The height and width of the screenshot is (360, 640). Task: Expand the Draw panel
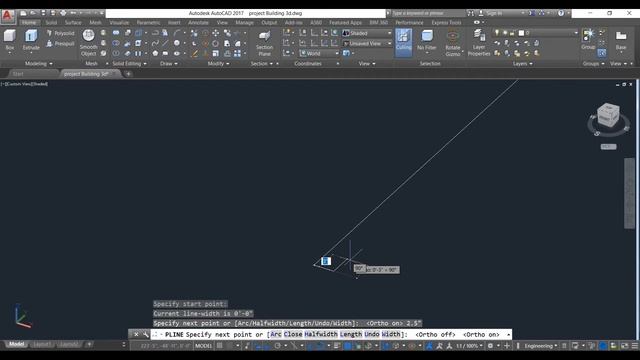[x=169, y=64]
